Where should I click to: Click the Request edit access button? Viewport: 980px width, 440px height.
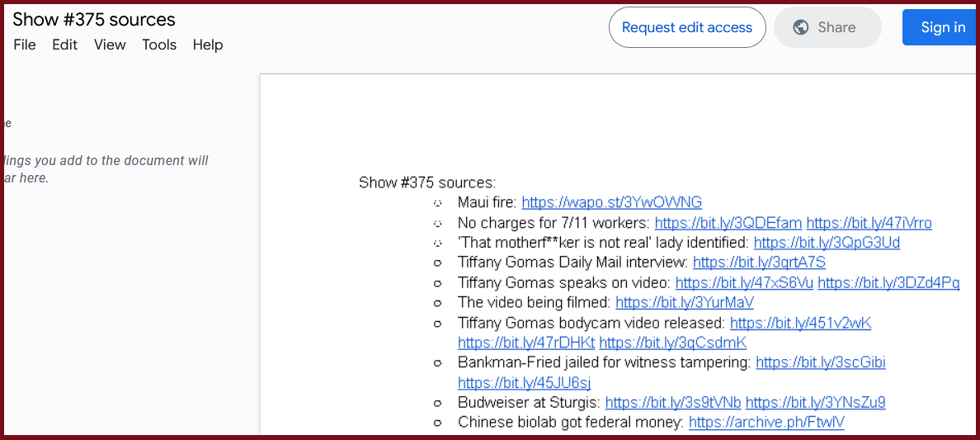point(687,27)
